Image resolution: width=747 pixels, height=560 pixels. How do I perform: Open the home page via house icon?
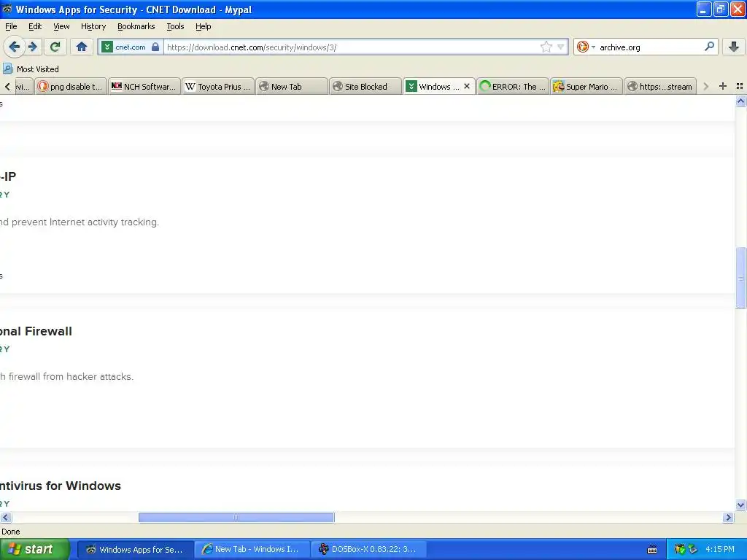point(82,47)
